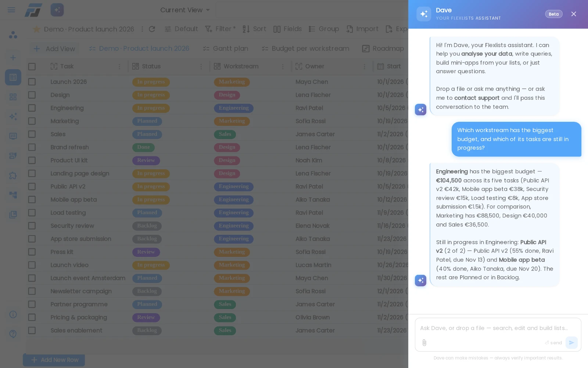Click the Add View button
Viewport: 588px width, 368px height.
54,49
